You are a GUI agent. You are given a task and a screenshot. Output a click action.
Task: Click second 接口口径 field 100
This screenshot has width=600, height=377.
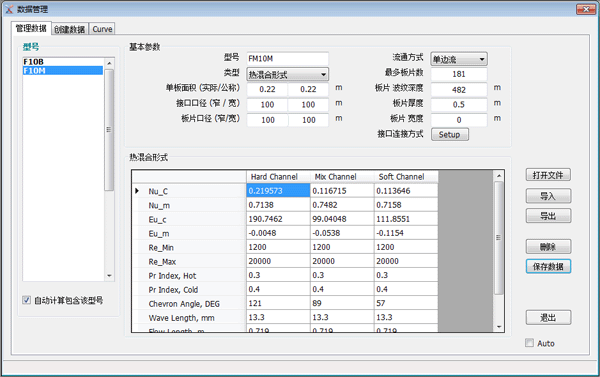click(x=308, y=104)
